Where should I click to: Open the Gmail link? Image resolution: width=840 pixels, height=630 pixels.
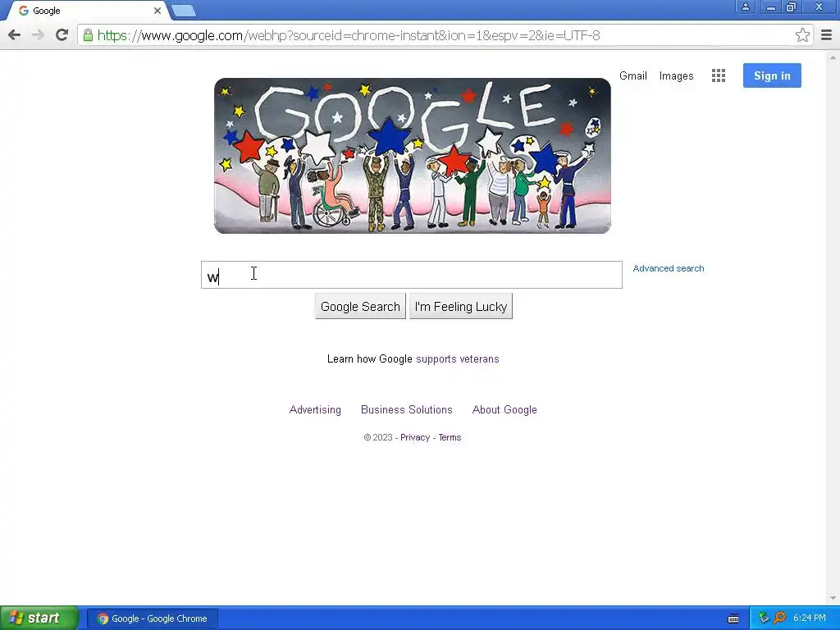pos(633,75)
